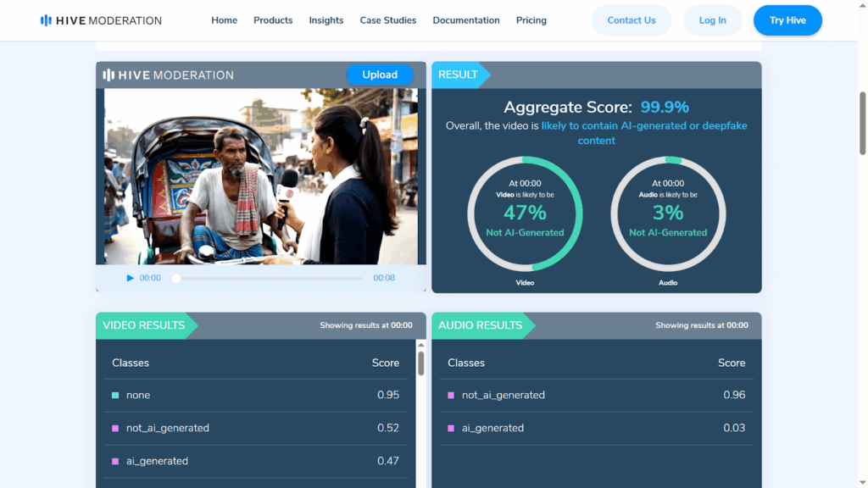Open the Home nav item
The image size is (868, 488).
[x=224, y=20]
